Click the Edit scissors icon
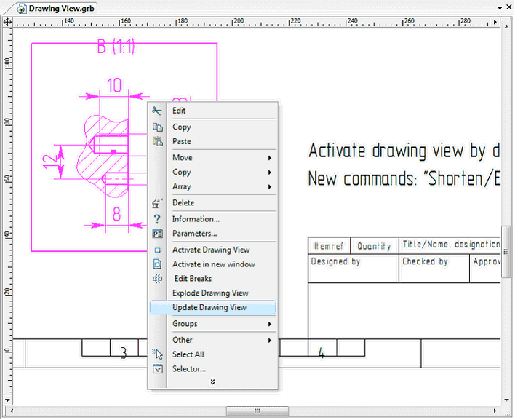Viewport: 515px width, 420px height. [157, 111]
